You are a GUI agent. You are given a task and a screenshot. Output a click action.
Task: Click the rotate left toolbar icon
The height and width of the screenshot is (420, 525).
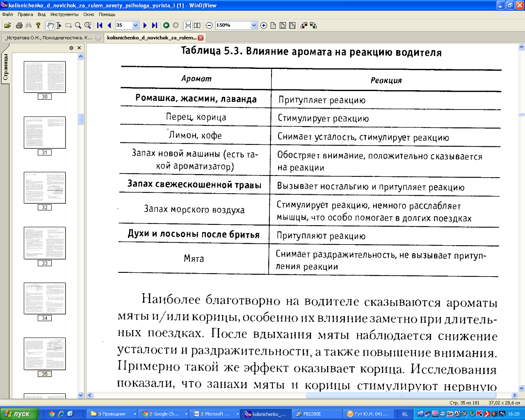304,25
